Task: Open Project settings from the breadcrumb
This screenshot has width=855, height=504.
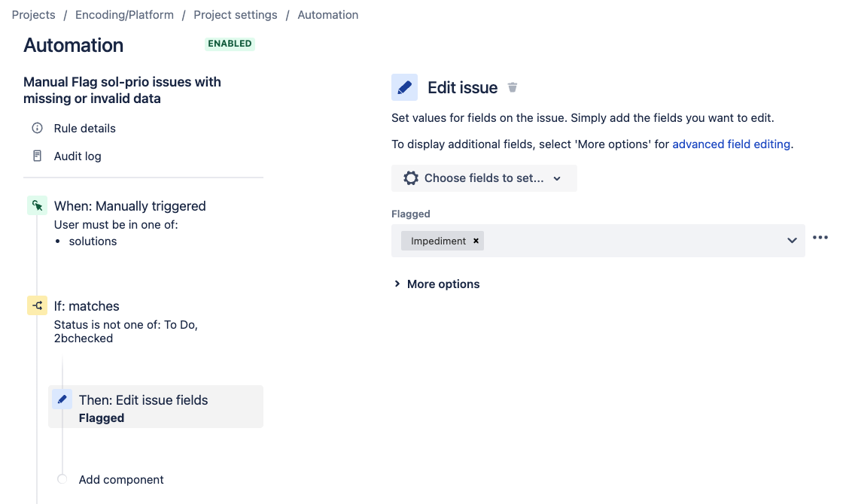Action: 235,14
